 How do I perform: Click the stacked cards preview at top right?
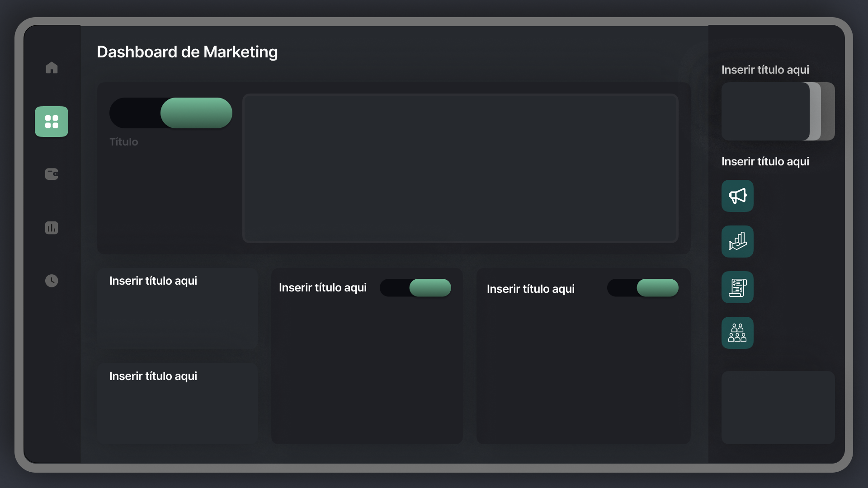point(769,111)
